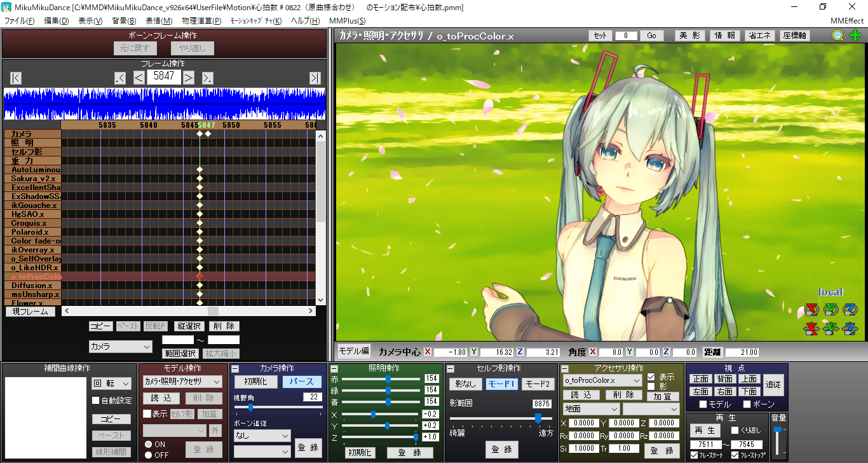The width and height of the screenshot is (868, 463).
Task: Open the 物理演算(P) menu
Action: click(201, 21)
